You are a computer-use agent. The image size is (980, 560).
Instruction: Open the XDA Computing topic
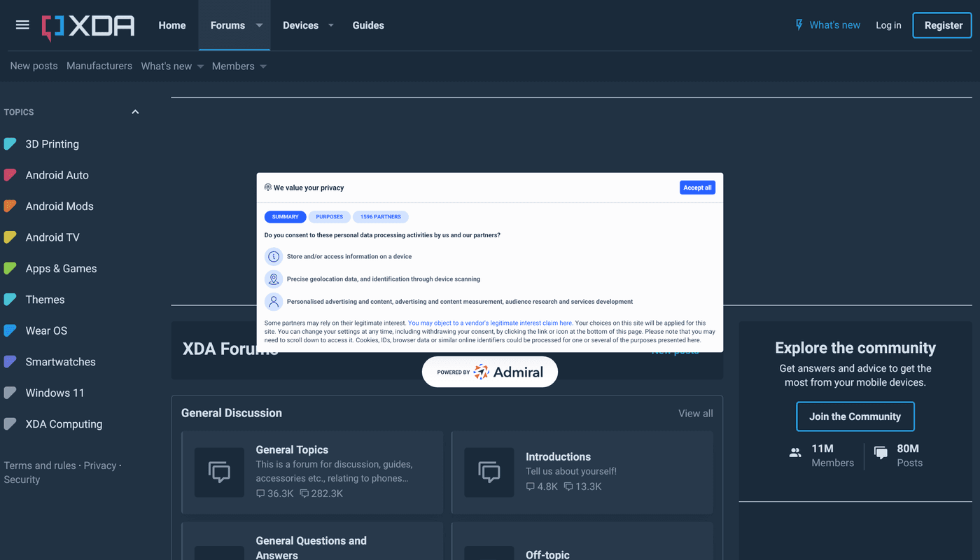[64, 424]
